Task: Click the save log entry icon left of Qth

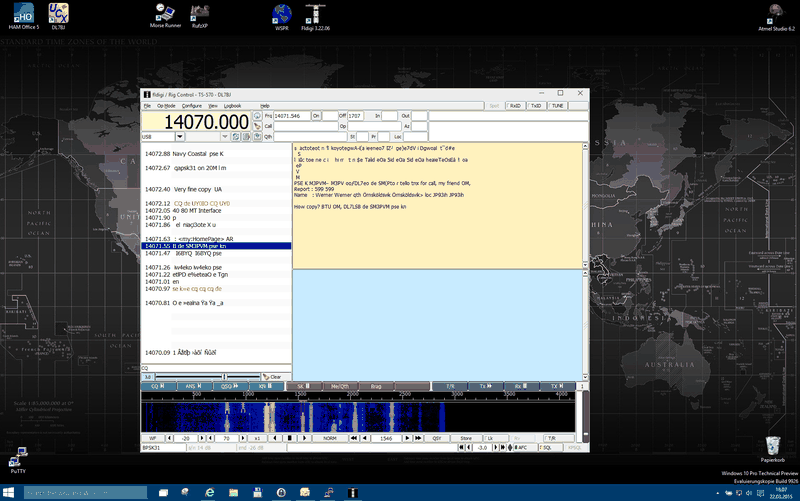Action: pos(258,136)
